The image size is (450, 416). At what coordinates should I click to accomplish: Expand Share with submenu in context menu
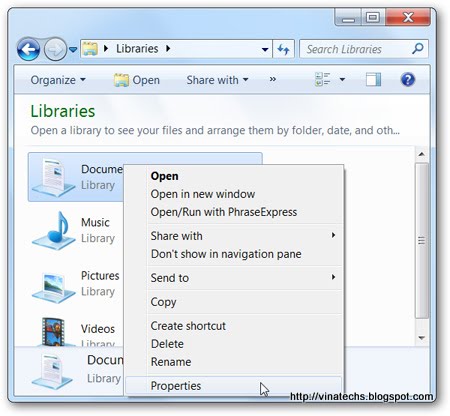(x=235, y=236)
